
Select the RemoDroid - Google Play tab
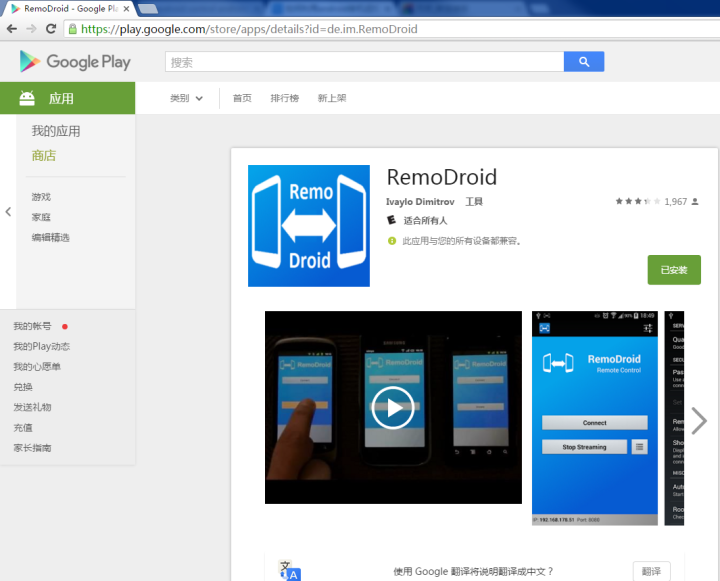point(69,9)
